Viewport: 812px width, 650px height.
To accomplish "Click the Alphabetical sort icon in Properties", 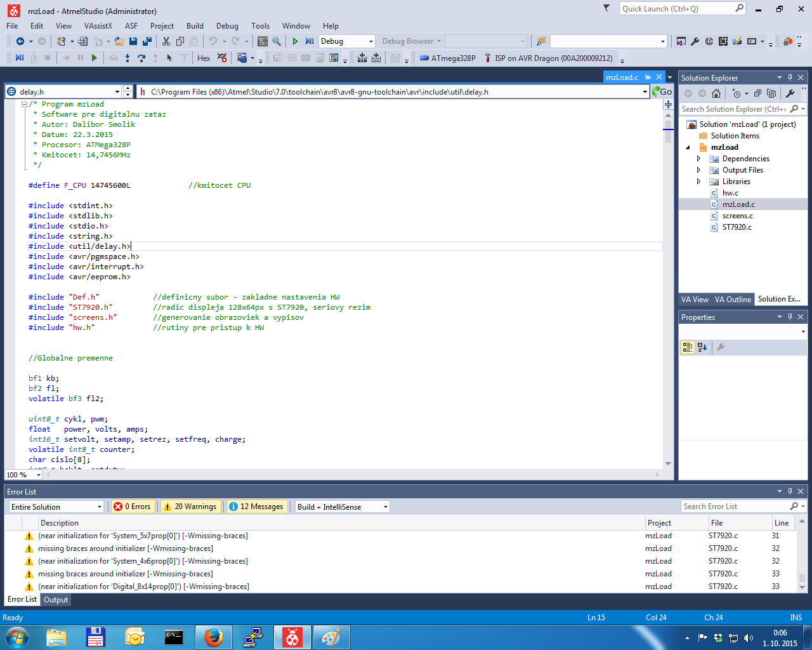I will (x=702, y=347).
